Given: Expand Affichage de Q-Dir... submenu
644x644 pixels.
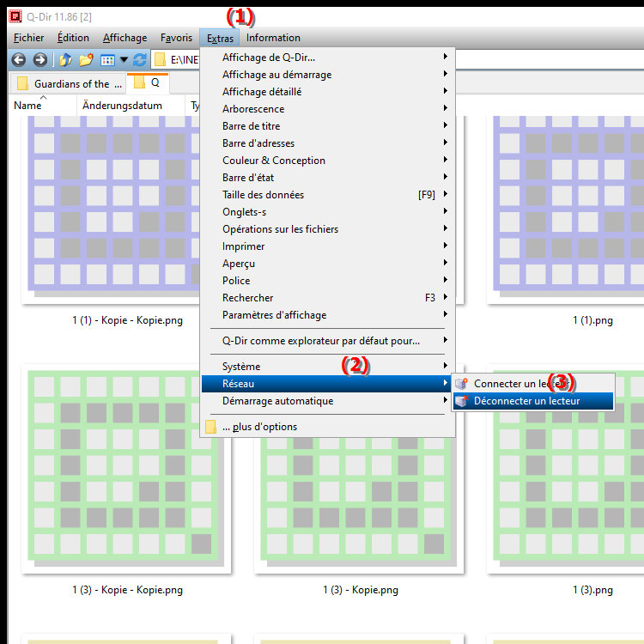Looking at the screenshot, I should coord(328,58).
